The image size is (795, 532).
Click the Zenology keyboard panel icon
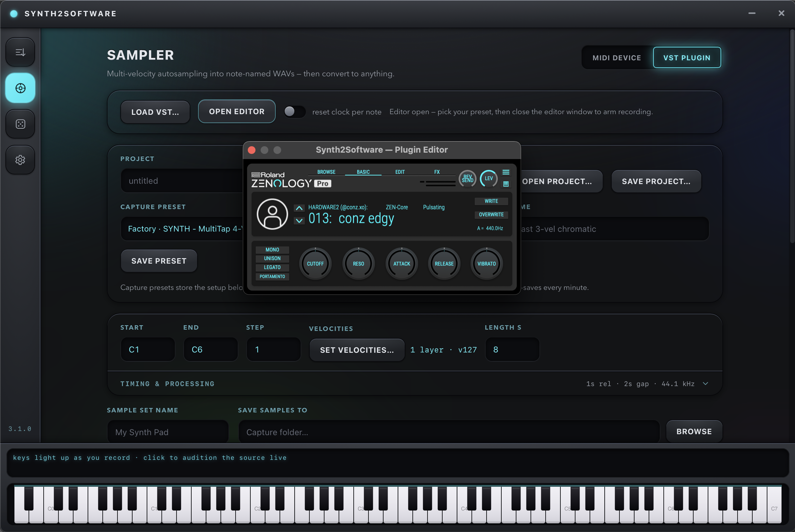[x=506, y=184]
